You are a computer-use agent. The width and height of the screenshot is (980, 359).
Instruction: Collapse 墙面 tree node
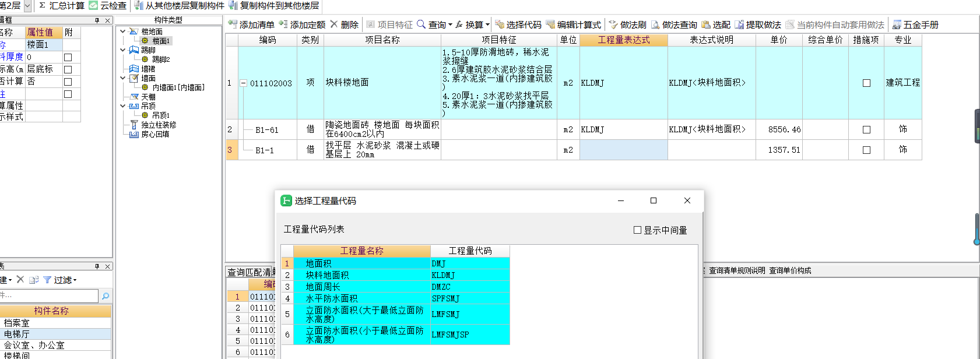pos(122,78)
